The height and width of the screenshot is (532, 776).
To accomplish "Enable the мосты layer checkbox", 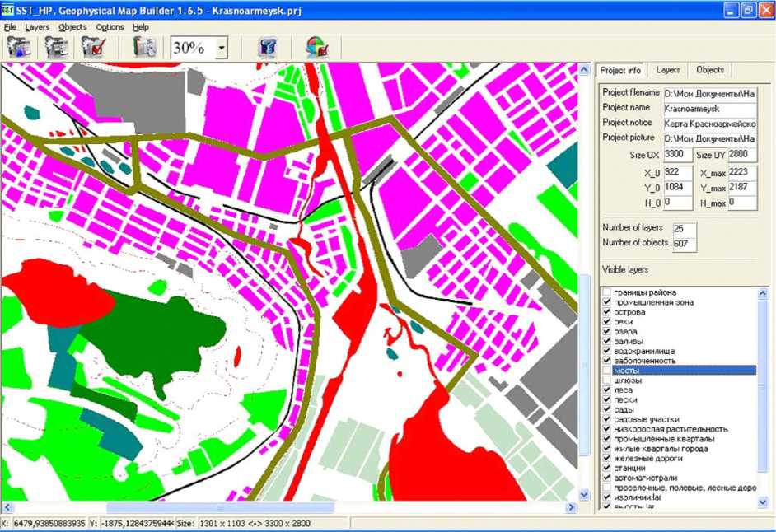I will tap(607, 371).
